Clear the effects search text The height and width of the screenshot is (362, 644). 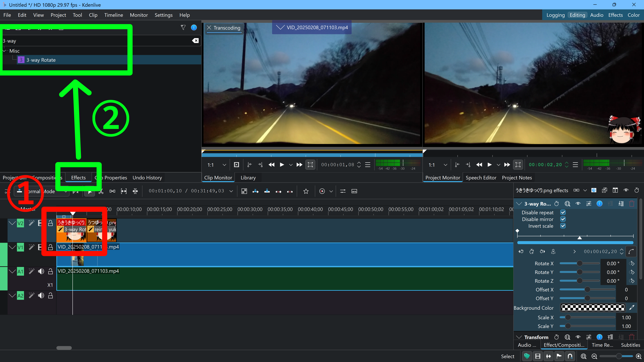pos(195,41)
